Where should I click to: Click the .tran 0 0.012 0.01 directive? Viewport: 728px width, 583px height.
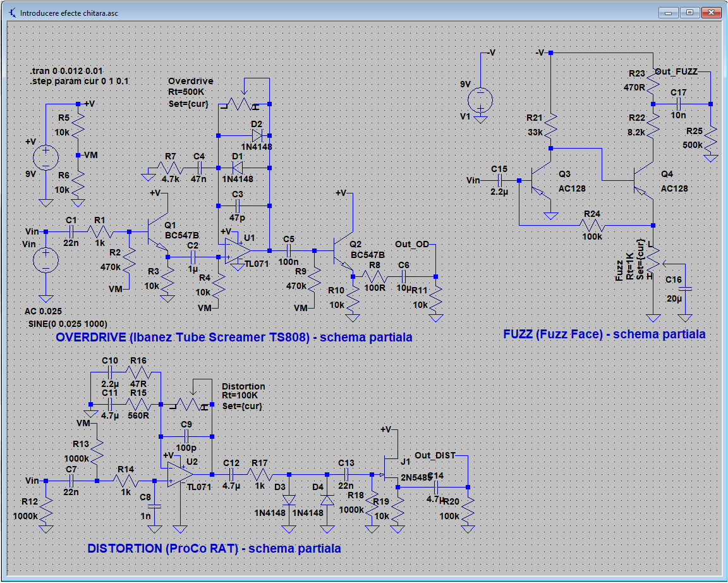(x=67, y=71)
